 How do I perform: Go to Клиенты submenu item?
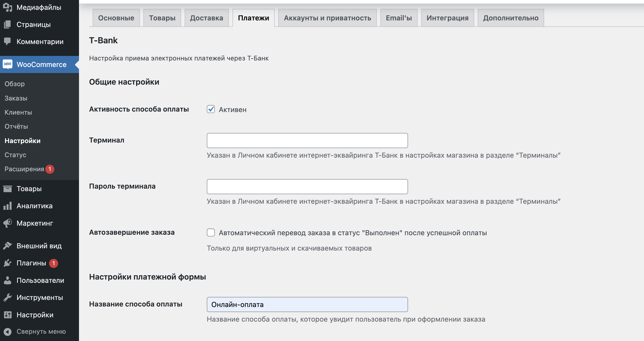click(18, 112)
